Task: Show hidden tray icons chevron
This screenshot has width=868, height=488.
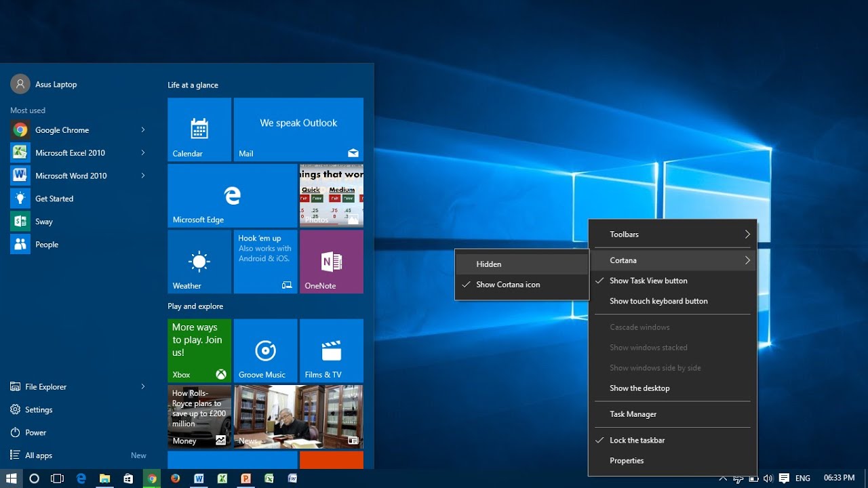Action: tap(723, 479)
